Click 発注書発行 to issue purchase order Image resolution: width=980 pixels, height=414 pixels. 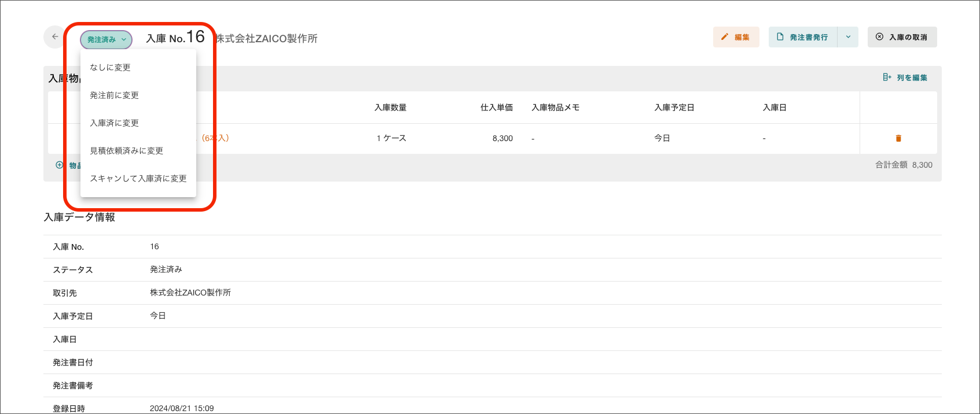[803, 37]
